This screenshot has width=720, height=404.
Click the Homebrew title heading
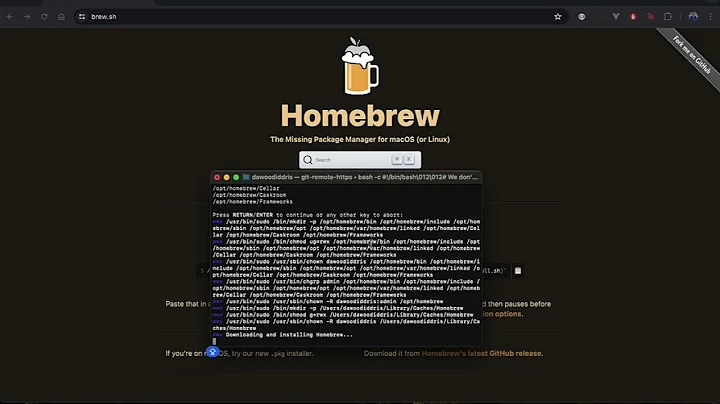coord(360,115)
